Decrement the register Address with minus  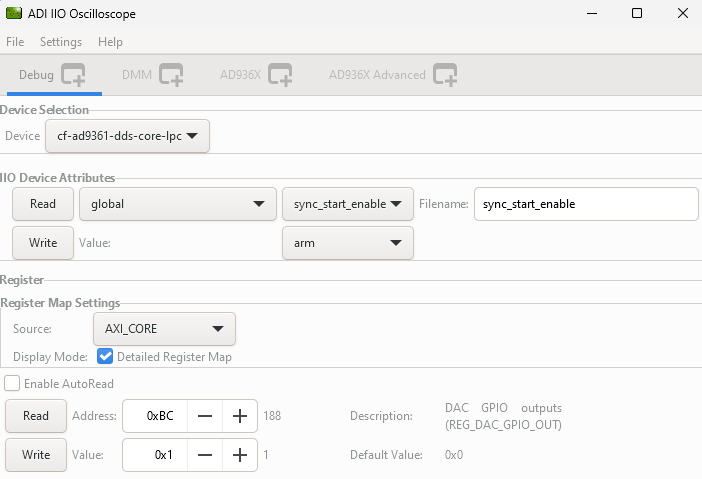205,416
